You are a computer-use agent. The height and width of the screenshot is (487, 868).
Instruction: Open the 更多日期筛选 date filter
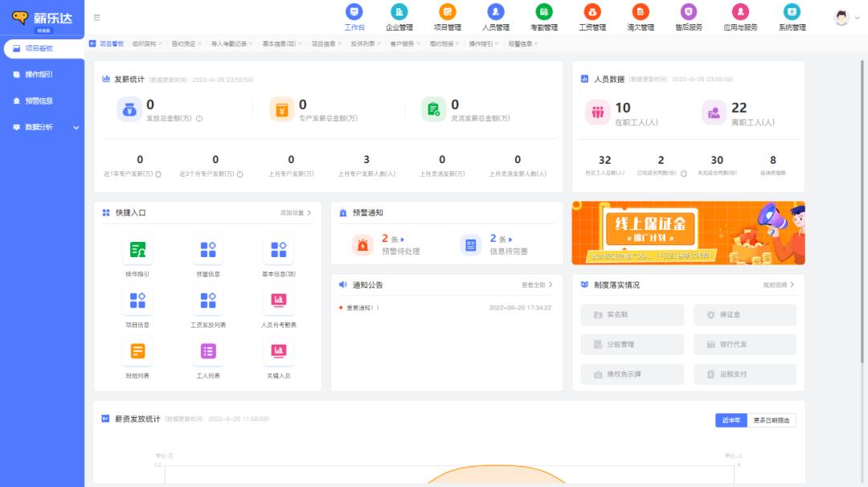pyautogui.click(x=772, y=420)
